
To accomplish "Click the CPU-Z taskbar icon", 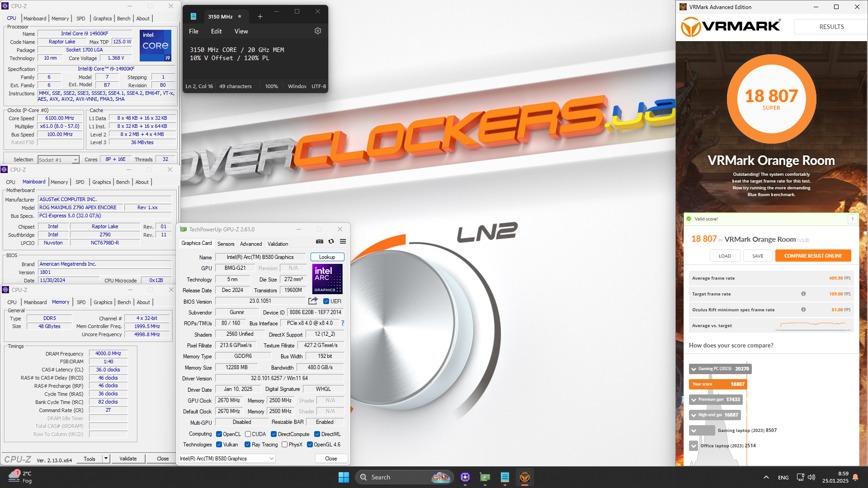I will click(x=465, y=477).
